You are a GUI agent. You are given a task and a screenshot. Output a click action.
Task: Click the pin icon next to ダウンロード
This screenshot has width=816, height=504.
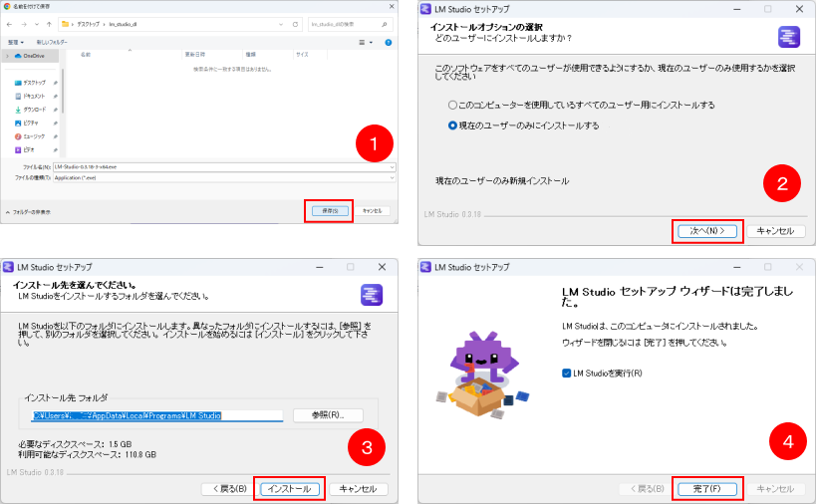(55, 110)
